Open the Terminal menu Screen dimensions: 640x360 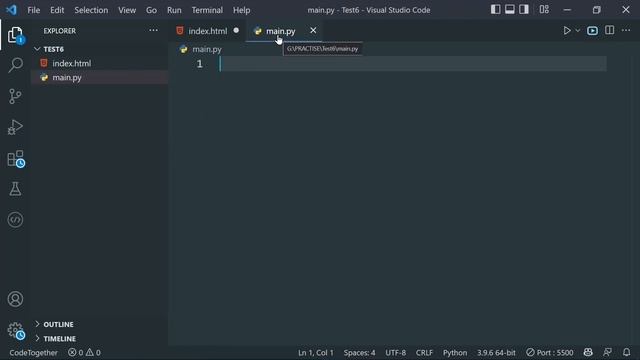(x=207, y=10)
